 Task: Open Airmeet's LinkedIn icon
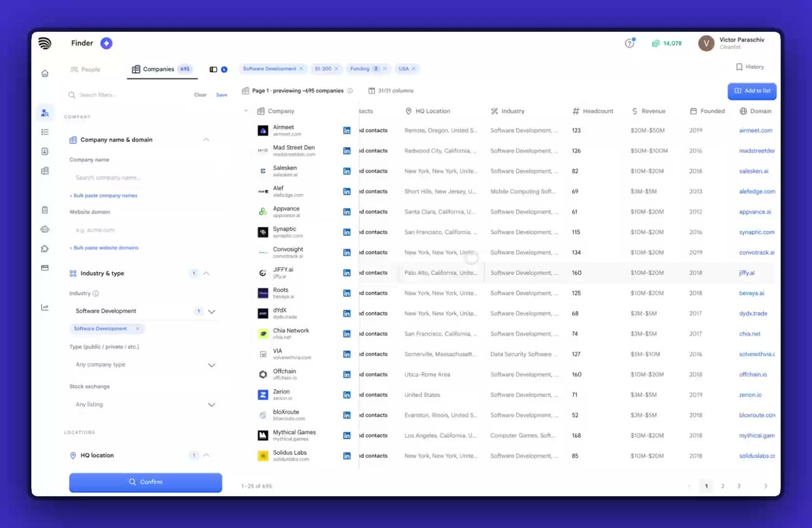(x=347, y=130)
